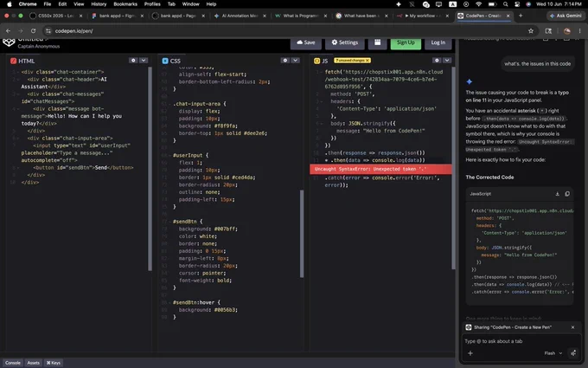Click Ask Gemini in tab bar
The height and width of the screenshot is (368, 588).
pyautogui.click(x=566, y=16)
